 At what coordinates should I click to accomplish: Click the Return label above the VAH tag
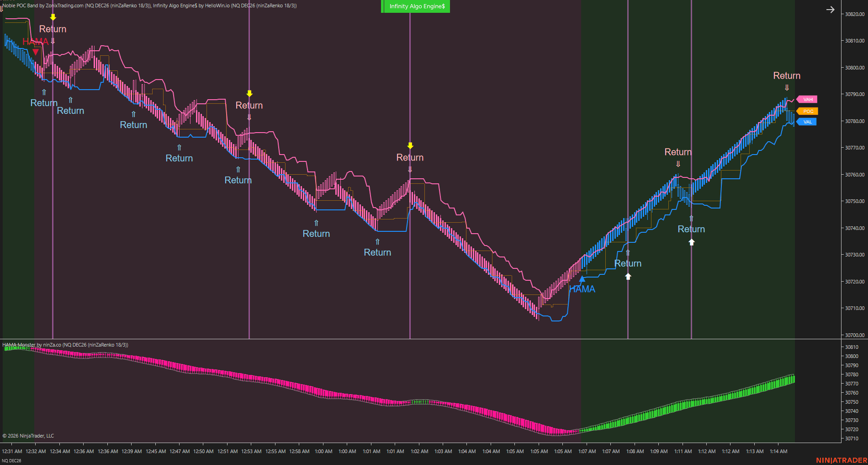coord(787,75)
